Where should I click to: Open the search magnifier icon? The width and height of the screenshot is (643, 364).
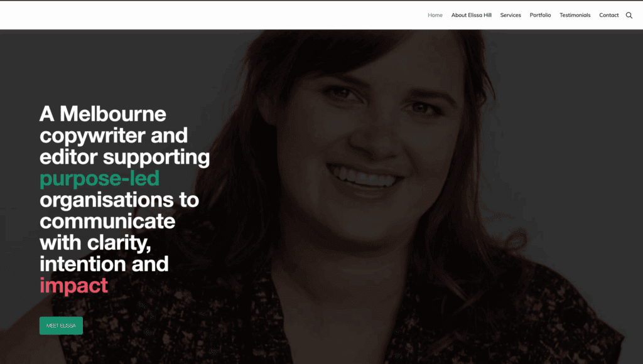tap(629, 15)
